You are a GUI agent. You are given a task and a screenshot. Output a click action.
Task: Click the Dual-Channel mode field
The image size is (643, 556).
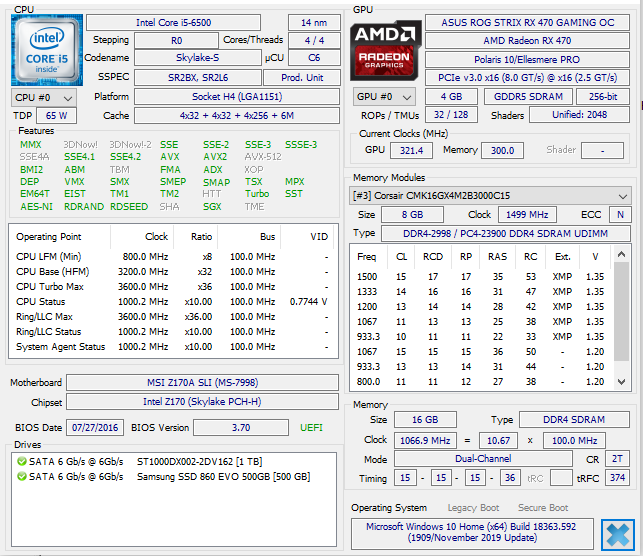483,458
